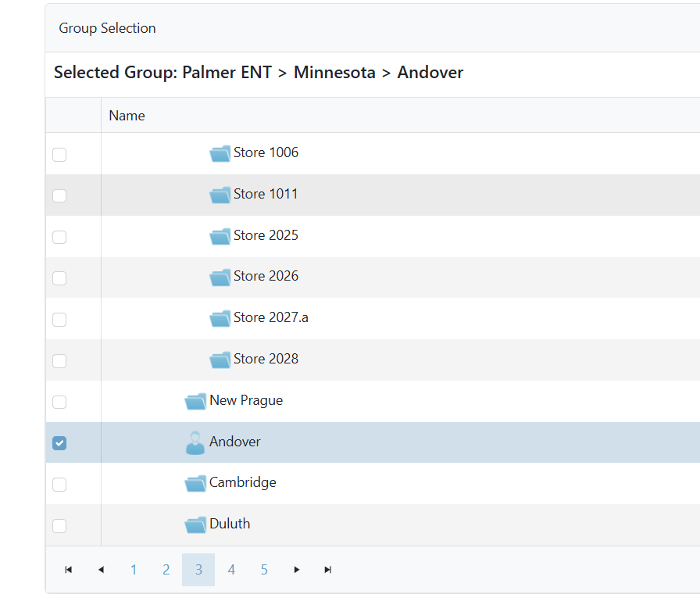Image resolution: width=700 pixels, height=605 pixels.
Task: Uncheck the Andover group checkbox
Action: (59, 443)
